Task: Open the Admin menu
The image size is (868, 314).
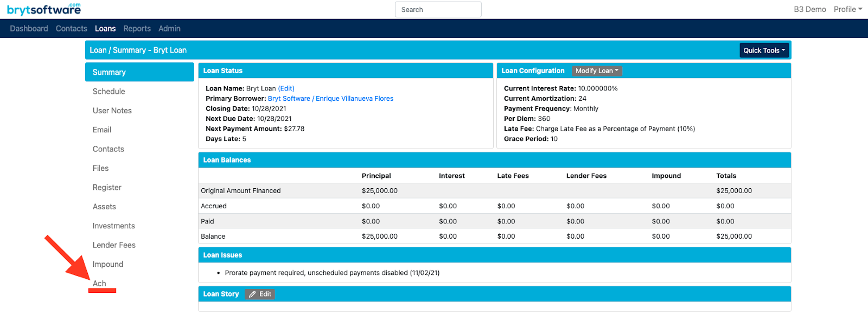Action: [169, 29]
